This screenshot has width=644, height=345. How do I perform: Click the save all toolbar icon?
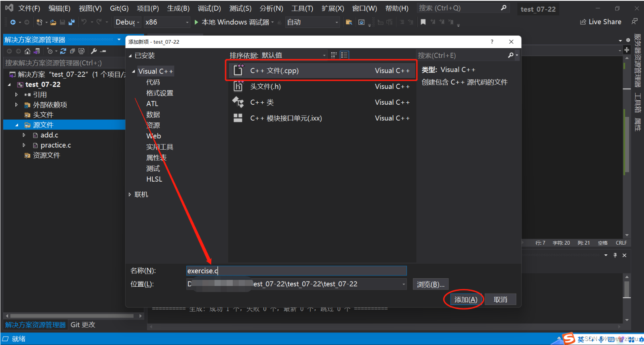72,22
